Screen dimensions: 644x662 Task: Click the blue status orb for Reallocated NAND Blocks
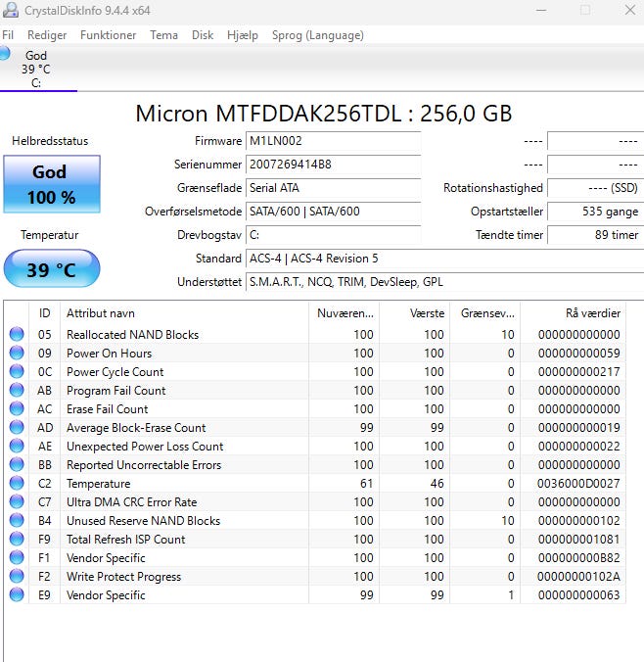(x=17, y=335)
